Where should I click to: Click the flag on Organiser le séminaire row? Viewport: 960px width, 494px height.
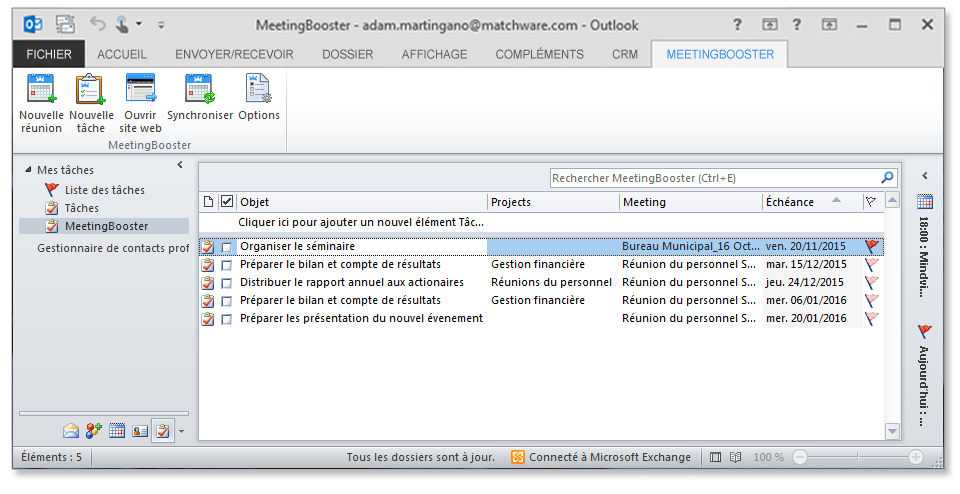[872, 246]
